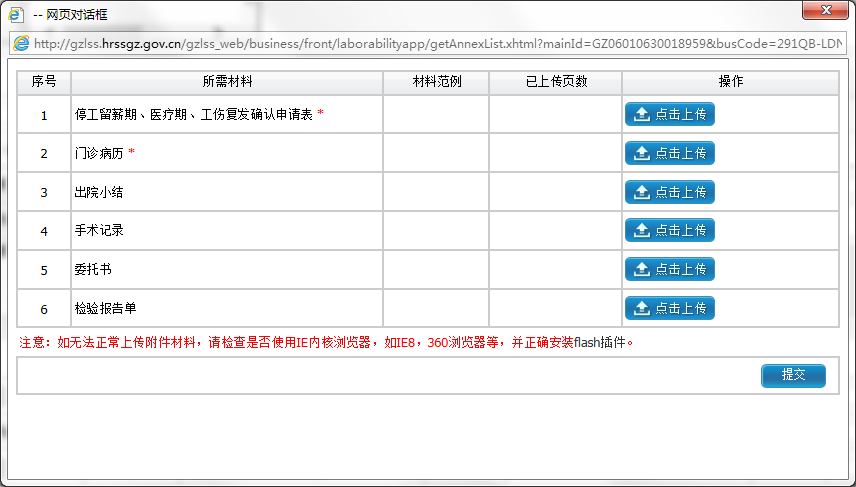Upload document for 出院小结
856x487 pixels.
[669, 192]
